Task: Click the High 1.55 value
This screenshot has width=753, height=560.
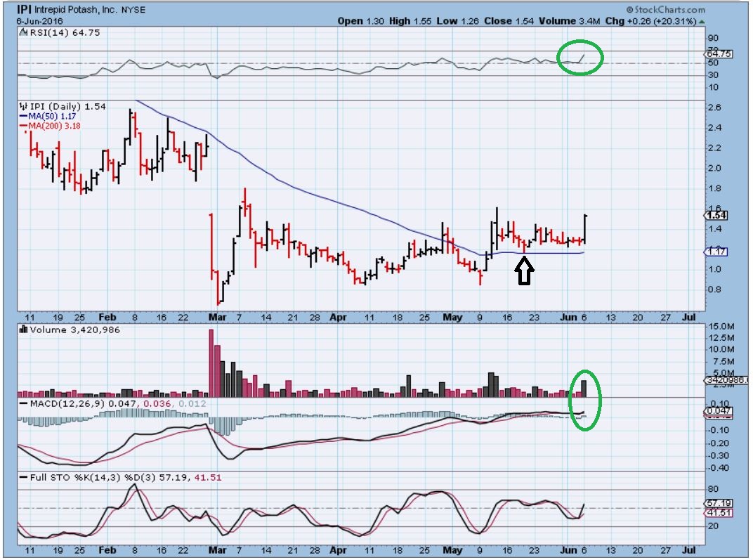Action: (x=410, y=21)
